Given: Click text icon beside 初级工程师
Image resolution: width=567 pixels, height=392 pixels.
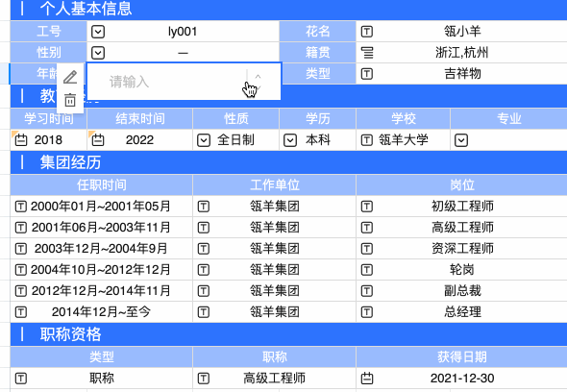Looking at the screenshot, I should pyautogui.click(x=367, y=207).
